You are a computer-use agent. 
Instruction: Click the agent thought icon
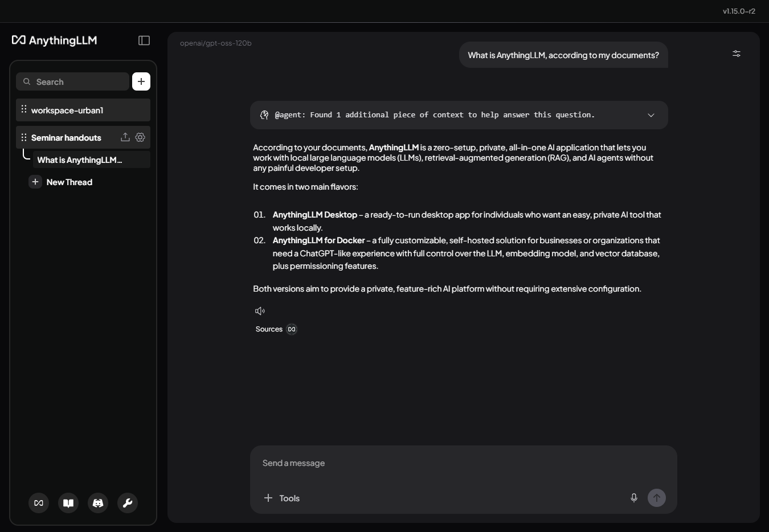point(264,115)
